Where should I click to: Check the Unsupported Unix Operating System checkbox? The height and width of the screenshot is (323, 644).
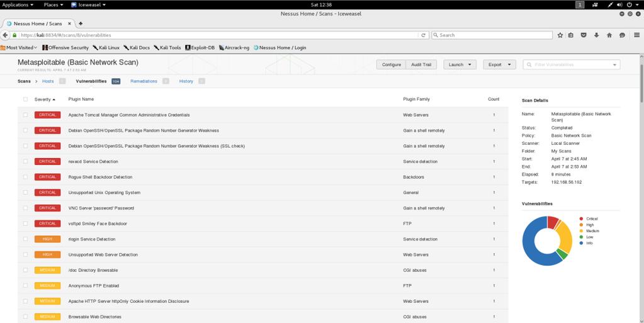click(x=25, y=192)
